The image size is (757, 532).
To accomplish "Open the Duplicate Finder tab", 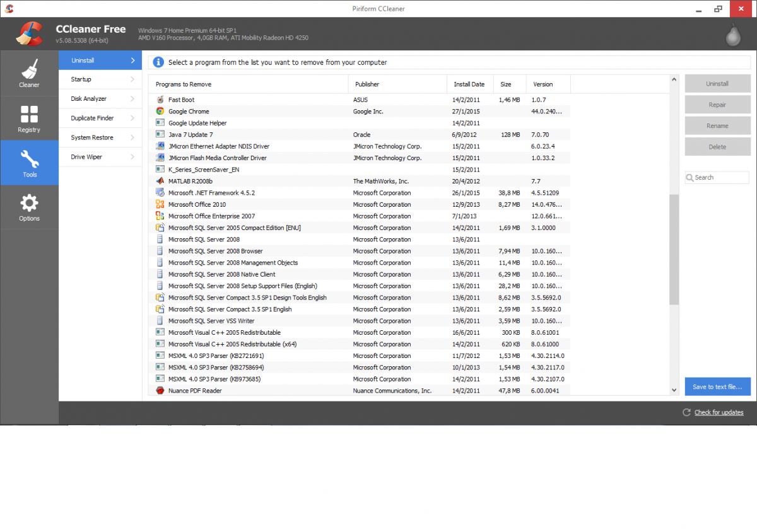I will (100, 118).
